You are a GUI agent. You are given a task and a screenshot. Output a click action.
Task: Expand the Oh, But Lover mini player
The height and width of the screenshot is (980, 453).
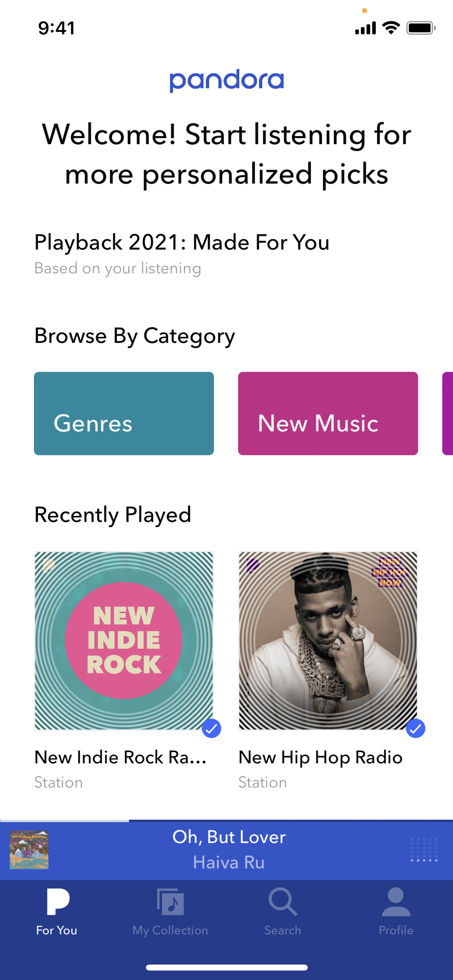point(228,849)
